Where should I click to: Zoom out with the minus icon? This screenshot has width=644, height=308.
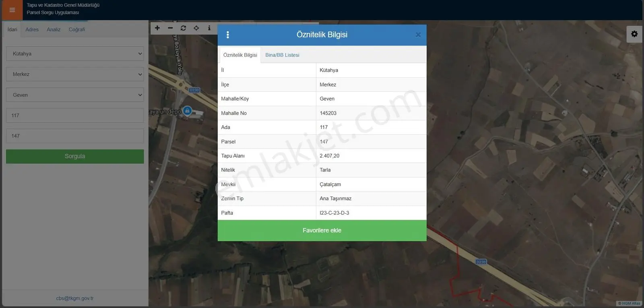[170, 28]
